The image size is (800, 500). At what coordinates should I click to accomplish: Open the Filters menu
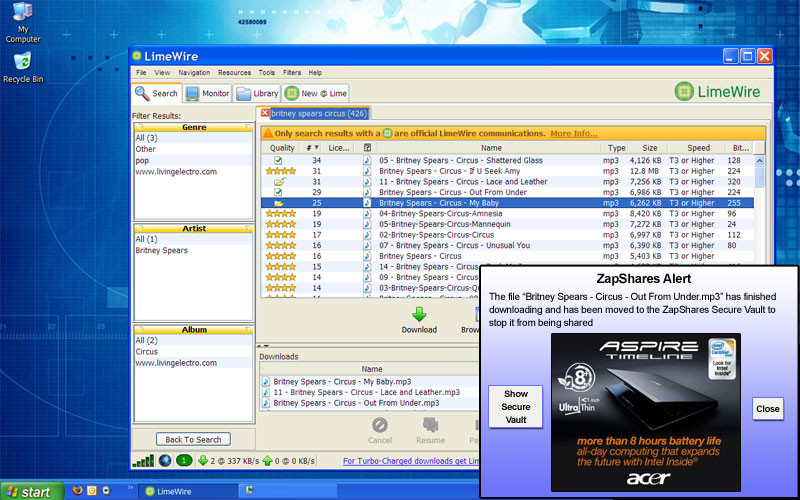click(292, 72)
